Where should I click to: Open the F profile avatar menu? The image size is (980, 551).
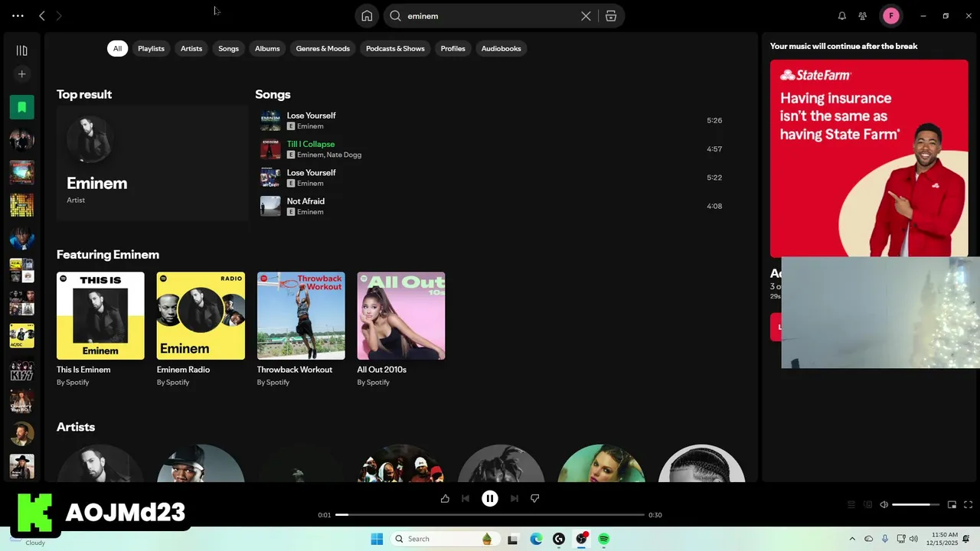coord(890,16)
